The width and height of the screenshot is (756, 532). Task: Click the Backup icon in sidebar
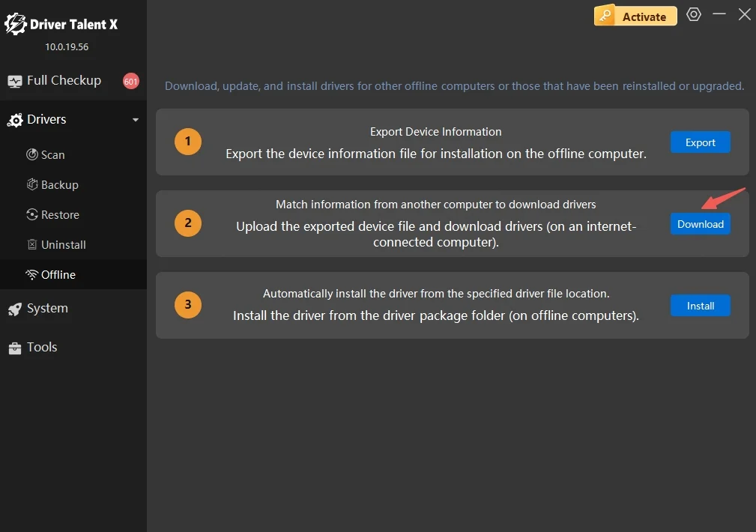(x=31, y=184)
